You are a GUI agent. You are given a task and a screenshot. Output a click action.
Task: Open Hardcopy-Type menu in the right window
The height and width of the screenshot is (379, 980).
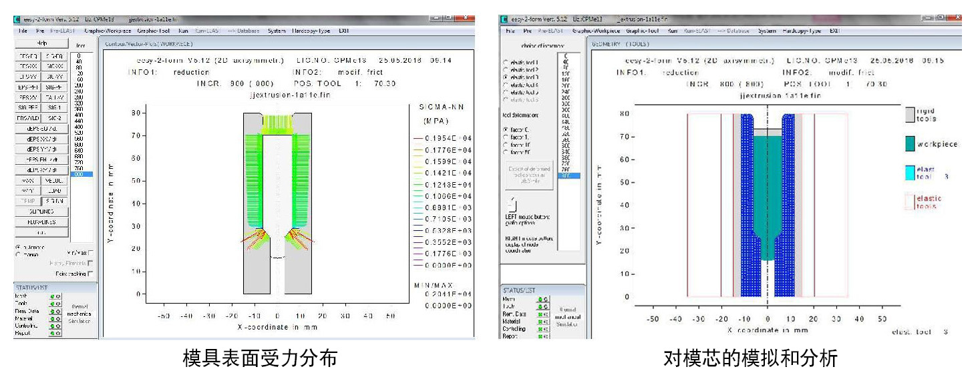point(799,31)
